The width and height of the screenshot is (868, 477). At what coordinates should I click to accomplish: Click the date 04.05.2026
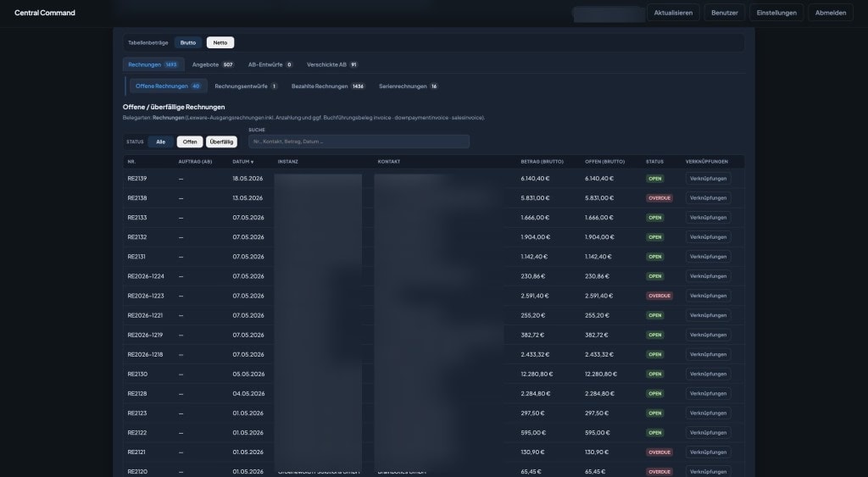248,393
